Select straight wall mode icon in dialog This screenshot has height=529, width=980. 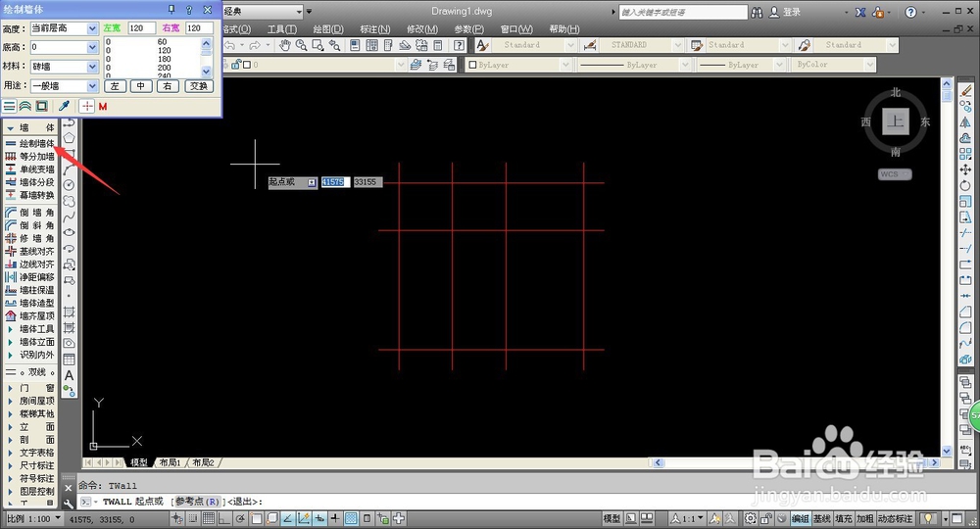pyautogui.click(x=10, y=106)
